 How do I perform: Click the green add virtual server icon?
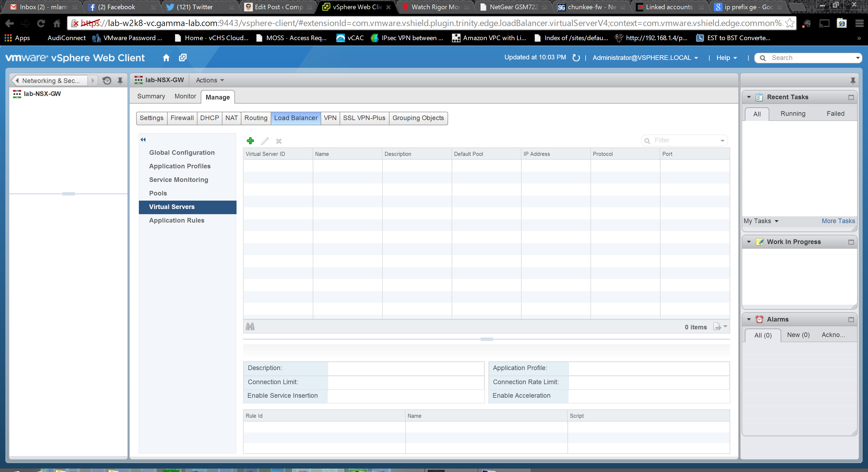[x=250, y=141]
